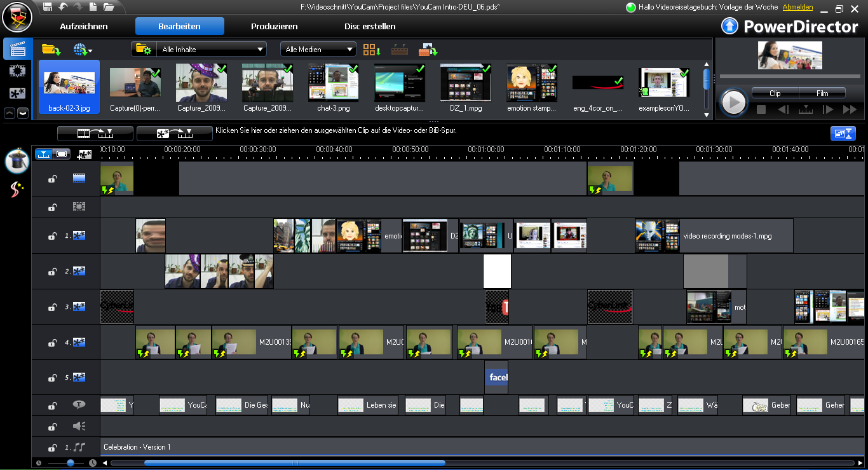Select the Magic Tools wand icon
Image resolution: width=868 pixels, height=470 pixels.
17,161
